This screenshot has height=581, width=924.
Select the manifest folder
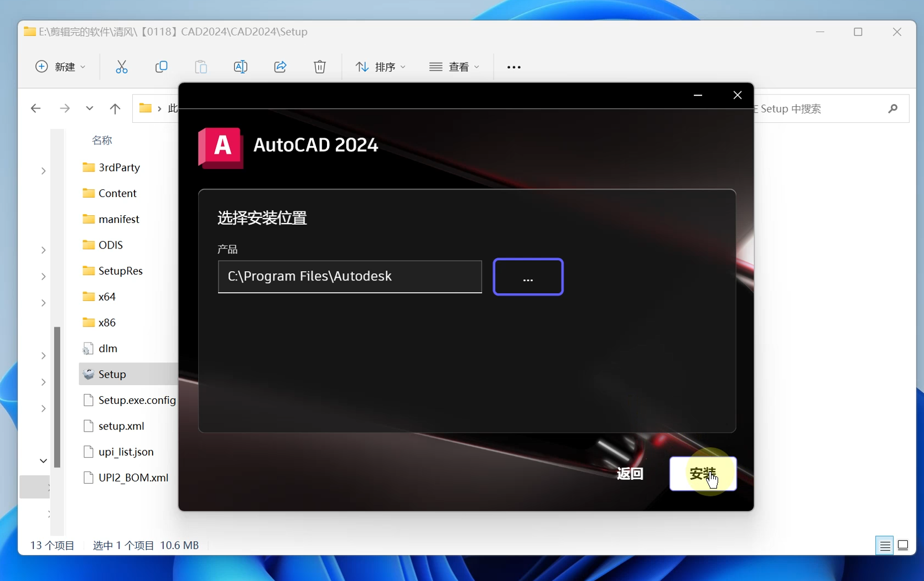point(118,219)
